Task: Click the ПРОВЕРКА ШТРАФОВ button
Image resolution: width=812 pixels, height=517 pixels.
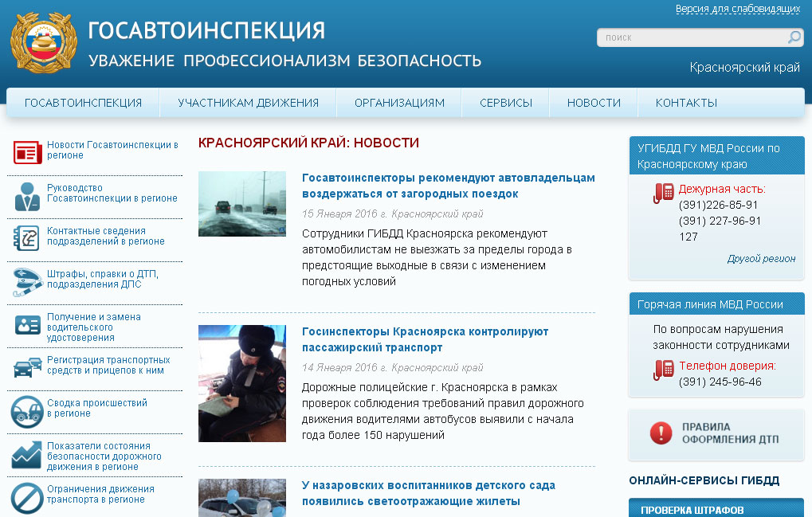Action: (x=716, y=509)
